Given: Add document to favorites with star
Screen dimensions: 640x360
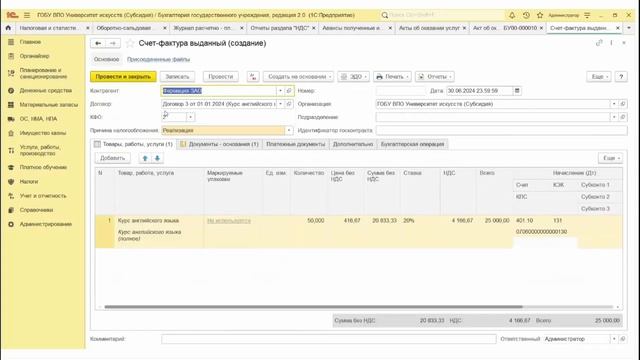Looking at the screenshot, I should tap(130, 43).
